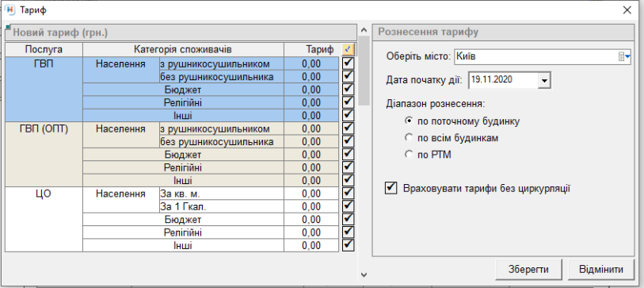Screen dimensions: 644x288
Task: Toggle ЦО Релігійні row checkbox
Action: [x=349, y=232]
